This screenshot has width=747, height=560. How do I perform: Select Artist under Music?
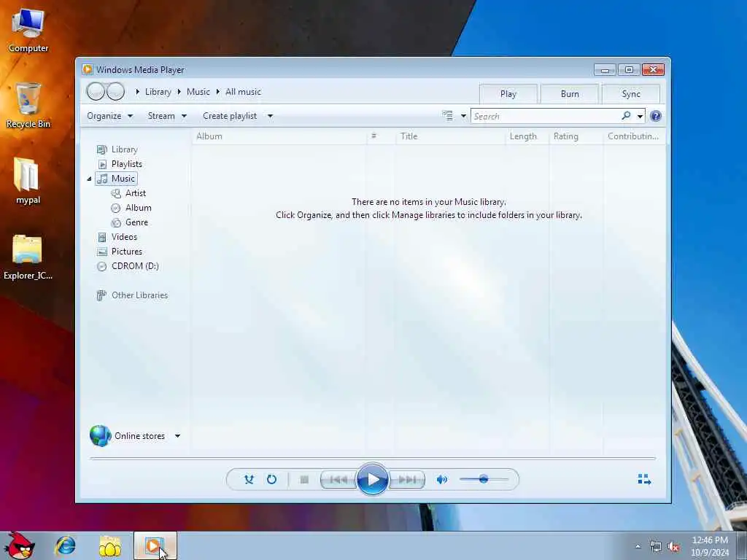(128, 193)
